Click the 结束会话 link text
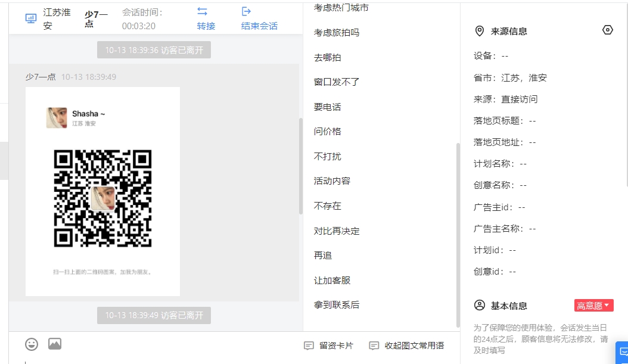This screenshot has width=628, height=364. pos(260,26)
